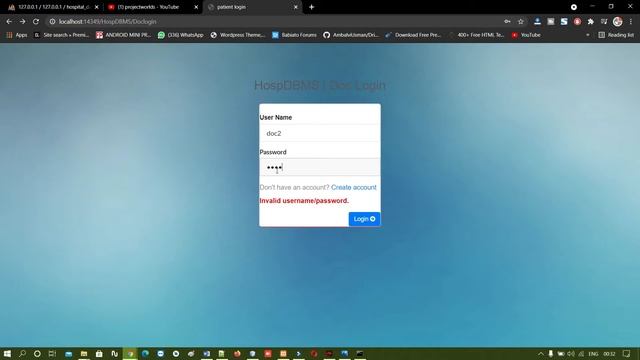Open the Download Free Pre... bookmark
Image resolution: width=640 pixels, height=360 pixels.
[413, 35]
